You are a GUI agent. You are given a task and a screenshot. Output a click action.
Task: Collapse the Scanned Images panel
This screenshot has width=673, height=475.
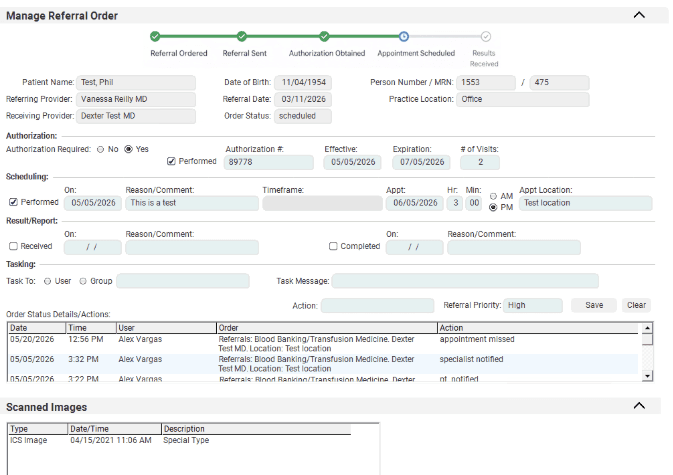click(639, 405)
